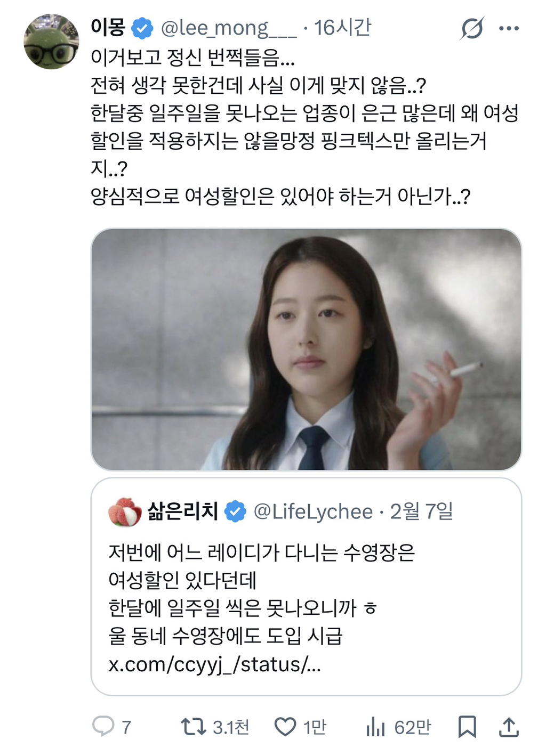Tap the retweet arrows icon
546x756 pixels.
[x=193, y=727]
